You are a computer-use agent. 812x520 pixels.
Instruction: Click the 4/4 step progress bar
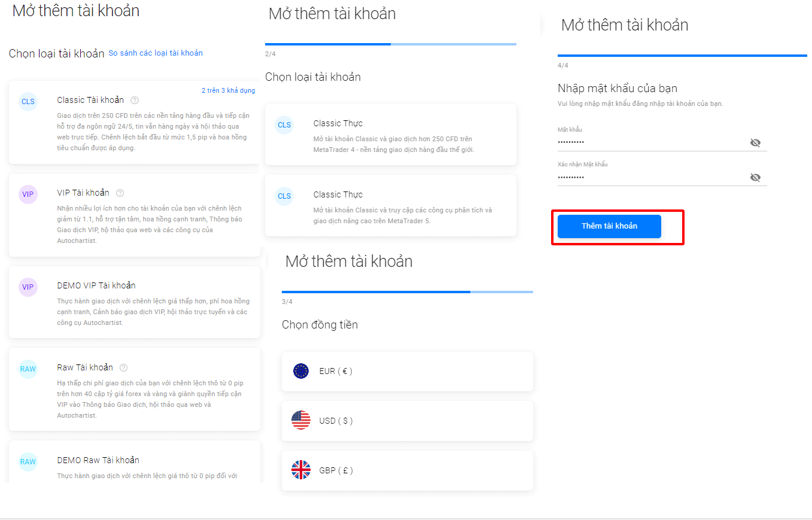[682, 56]
